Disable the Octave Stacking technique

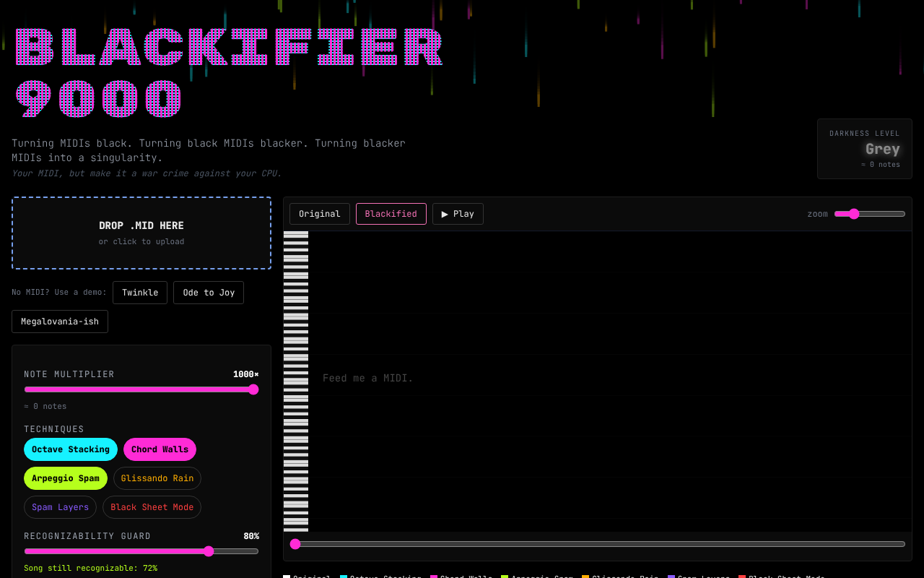pos(71,449)
